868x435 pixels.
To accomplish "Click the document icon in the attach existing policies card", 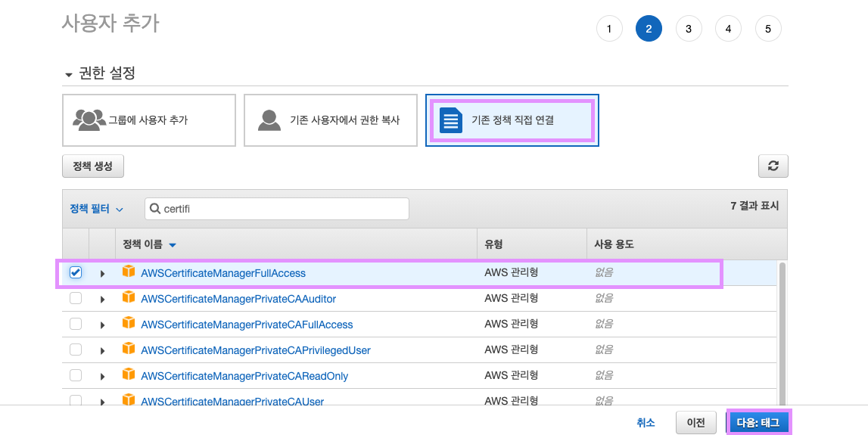I will (x=450, y=120).
